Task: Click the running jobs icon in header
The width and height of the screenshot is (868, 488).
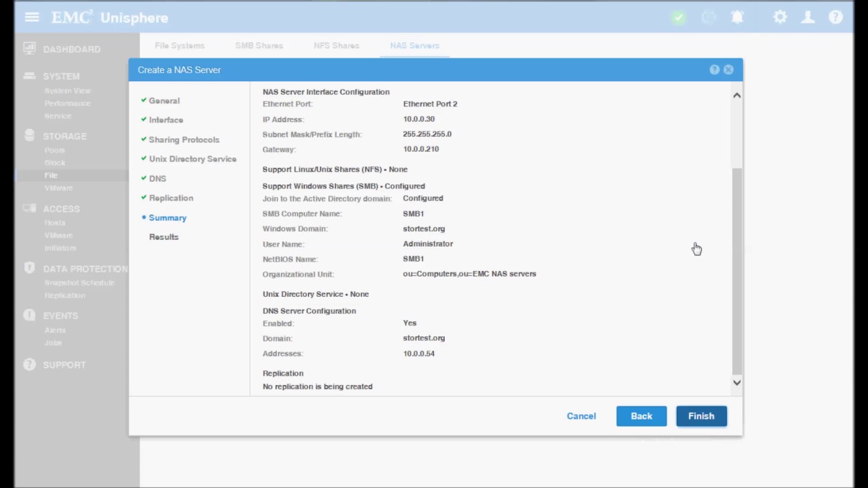Action: 709,18
